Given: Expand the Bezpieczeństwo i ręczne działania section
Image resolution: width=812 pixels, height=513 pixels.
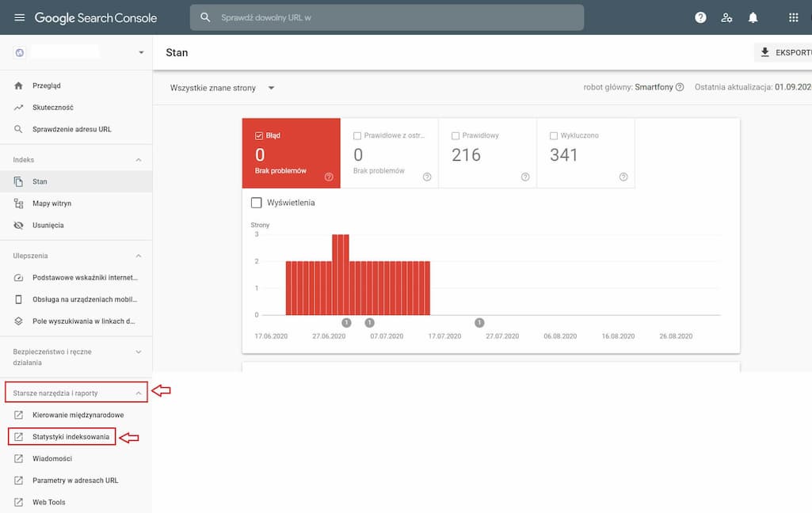Looking at the screenshot, I should [139, 351].
